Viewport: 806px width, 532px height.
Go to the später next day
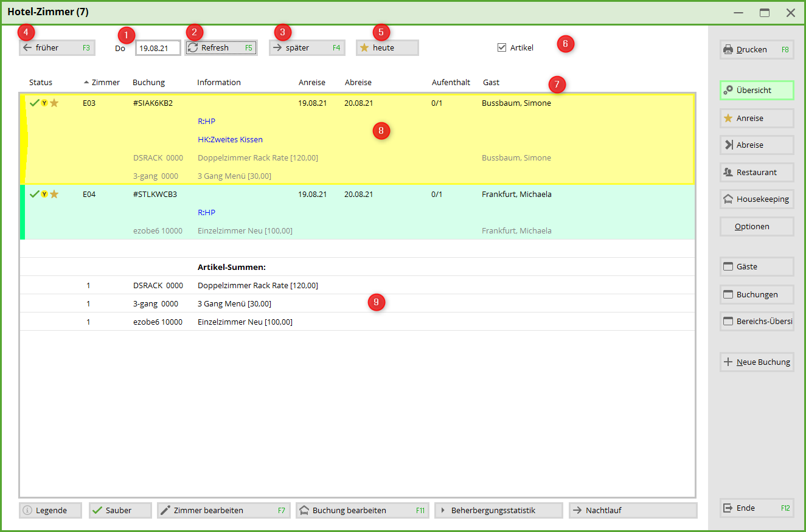pos(306,48)
